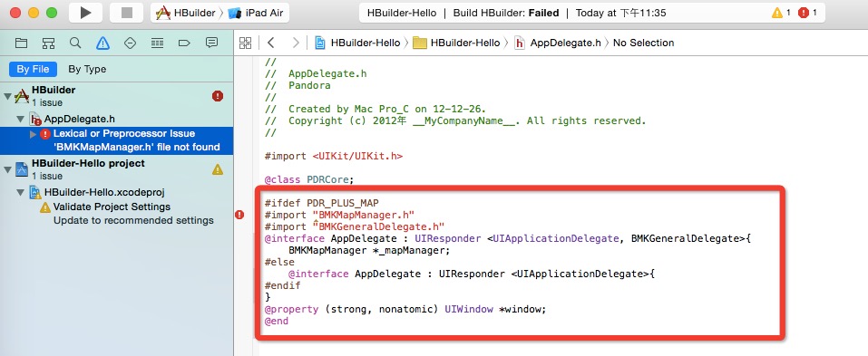
Task: Click AppDelegate.h breadcrumb
Action: tap(558, 43)
